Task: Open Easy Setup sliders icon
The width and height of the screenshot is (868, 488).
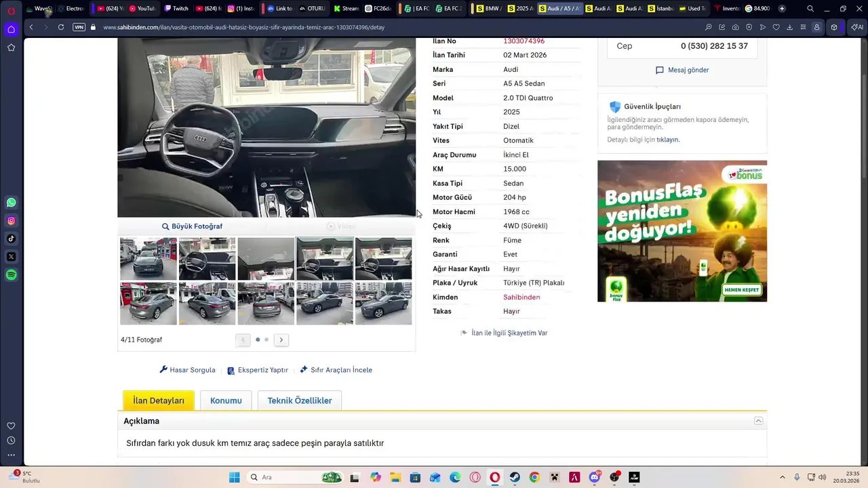Action: [x=803, y=27]
